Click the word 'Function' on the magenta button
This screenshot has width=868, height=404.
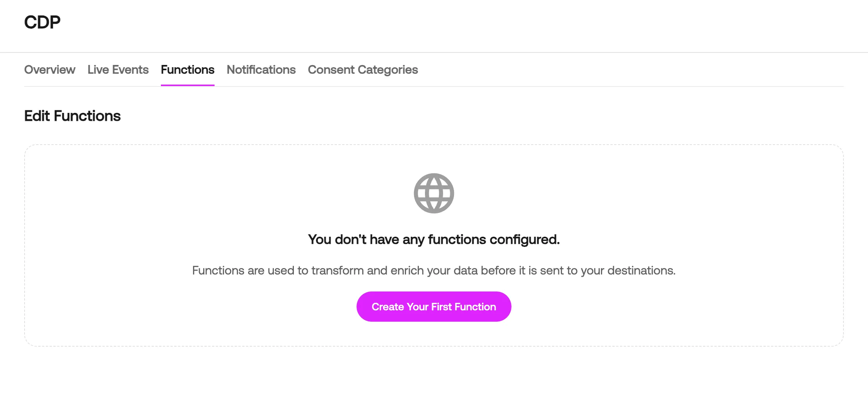click(475, 307)
